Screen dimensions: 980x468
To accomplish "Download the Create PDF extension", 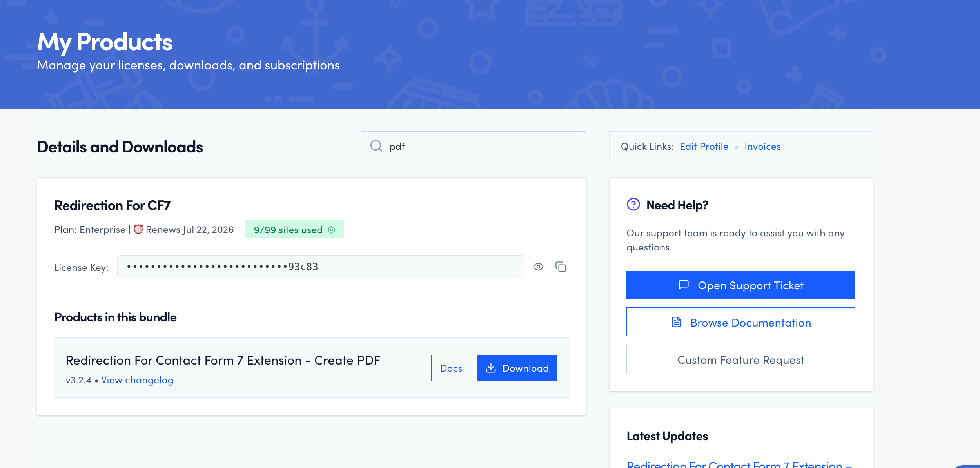I will 517,368.
